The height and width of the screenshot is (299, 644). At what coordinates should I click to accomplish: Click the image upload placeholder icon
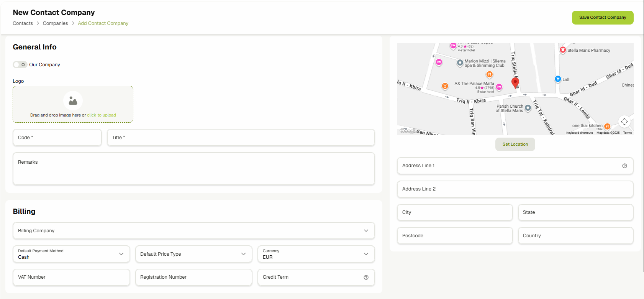(x=73, y=101)
